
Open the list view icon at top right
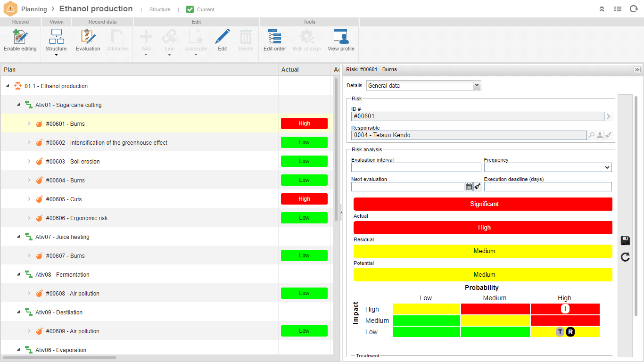click(618, 9)
